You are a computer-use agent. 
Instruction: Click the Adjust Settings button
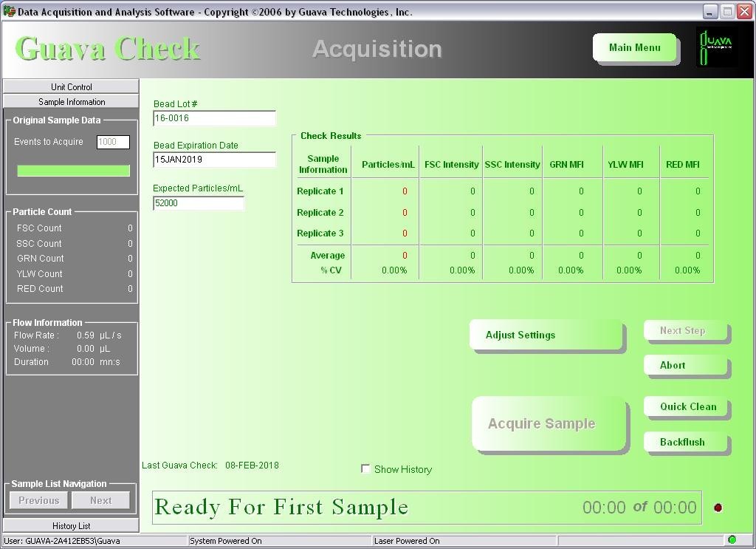pyautogui.click(x=546, y=335)
